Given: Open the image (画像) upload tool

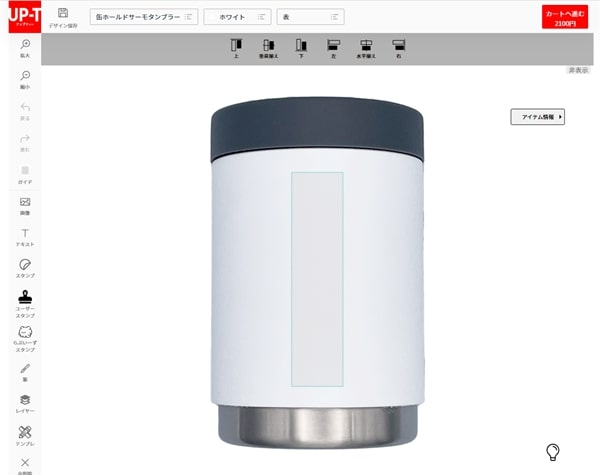Looking at the screenshot, I should pos(25,206).
